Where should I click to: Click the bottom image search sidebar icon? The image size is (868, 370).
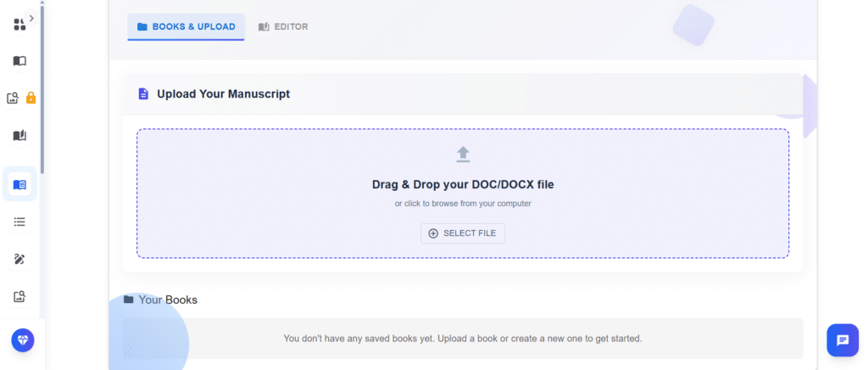19,296
